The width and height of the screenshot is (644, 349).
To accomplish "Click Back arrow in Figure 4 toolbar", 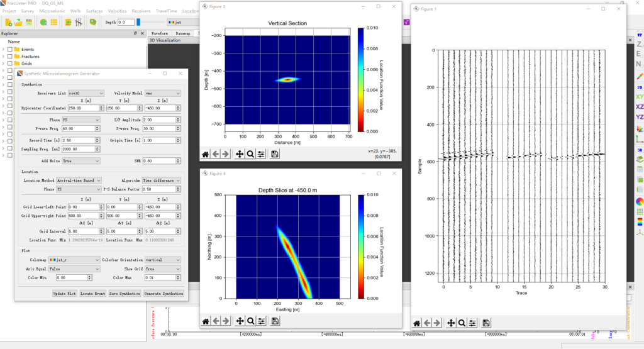I will pyautogui.click(x=216, y=321).
